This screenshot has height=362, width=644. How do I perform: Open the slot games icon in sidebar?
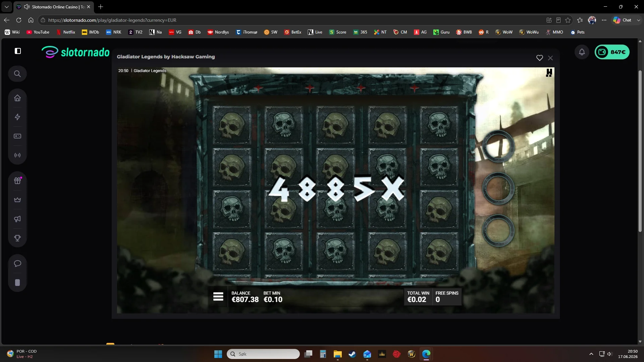[x=17, y=136]
